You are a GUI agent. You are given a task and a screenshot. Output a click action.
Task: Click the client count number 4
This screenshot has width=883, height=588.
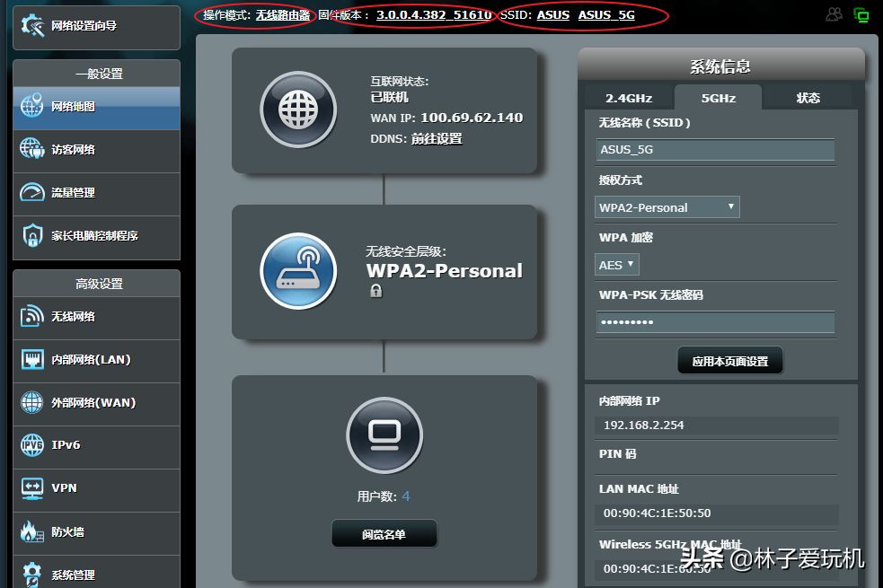tap(406, 496)
